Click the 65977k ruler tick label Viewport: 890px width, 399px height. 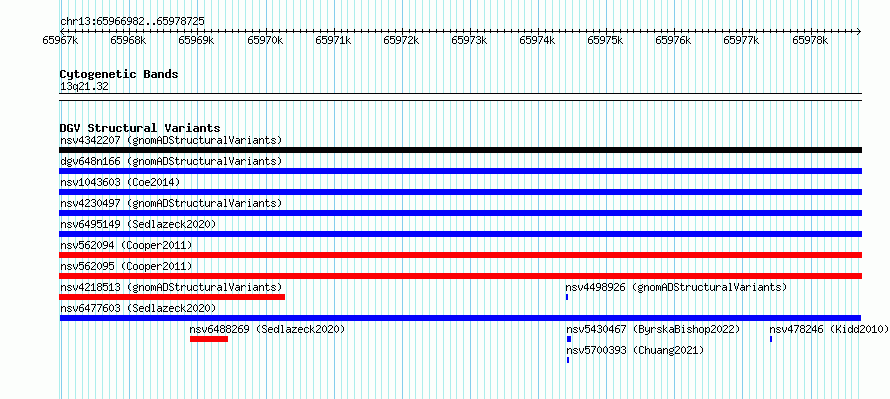742,40
